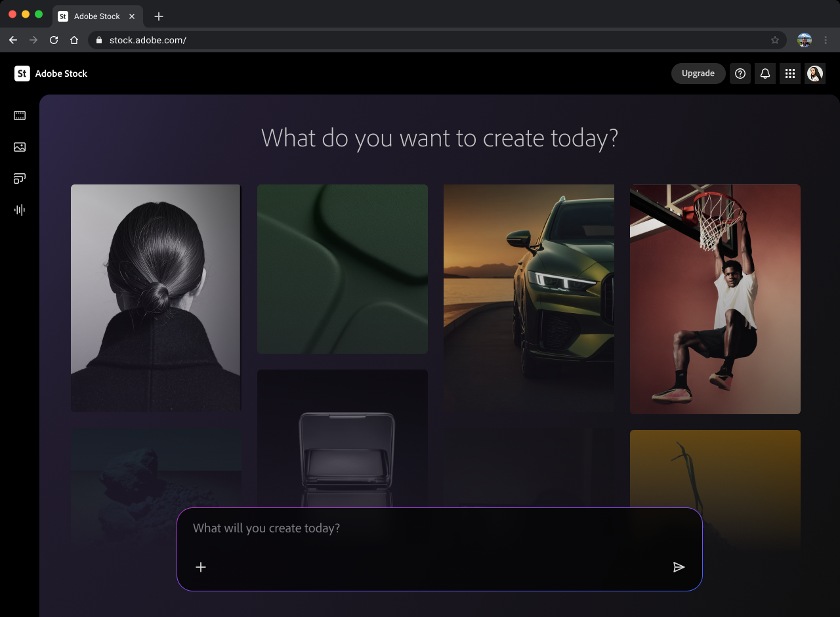Open the black and white hair bun photo

tap(156, 299)
